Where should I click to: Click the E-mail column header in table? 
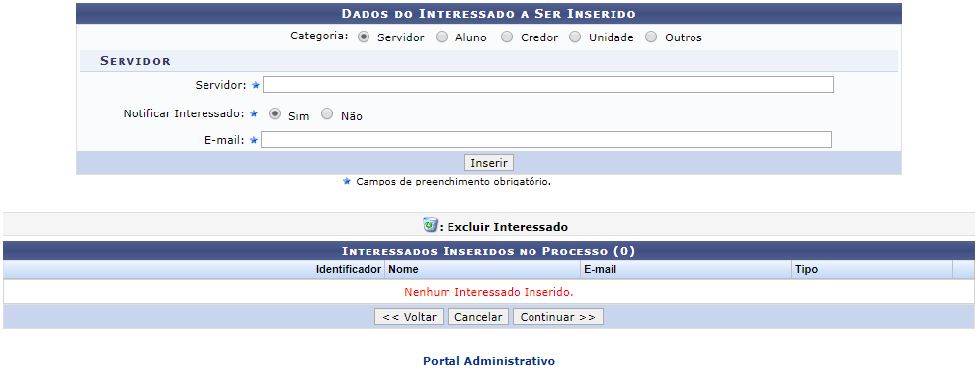[x=600, y=270]
